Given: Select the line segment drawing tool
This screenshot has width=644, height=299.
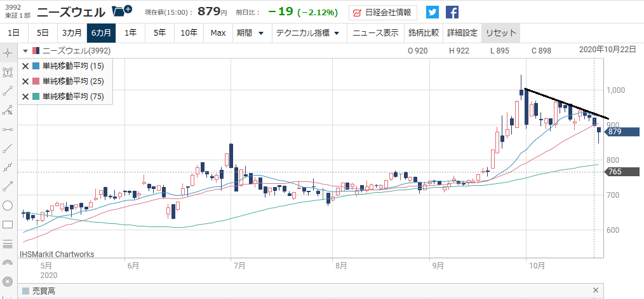Looking at the screenshot, I should pyautogui.click(x=8, y=92).
